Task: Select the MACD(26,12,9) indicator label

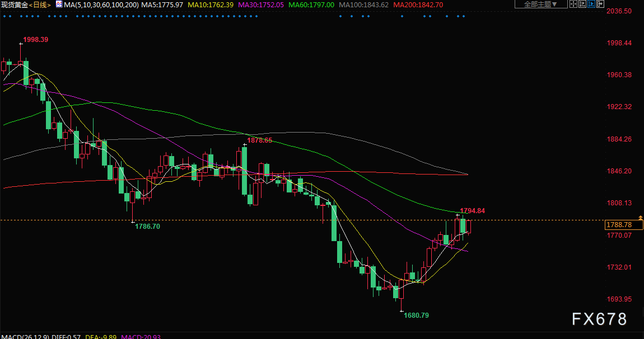Action: [x=24, y=336]
